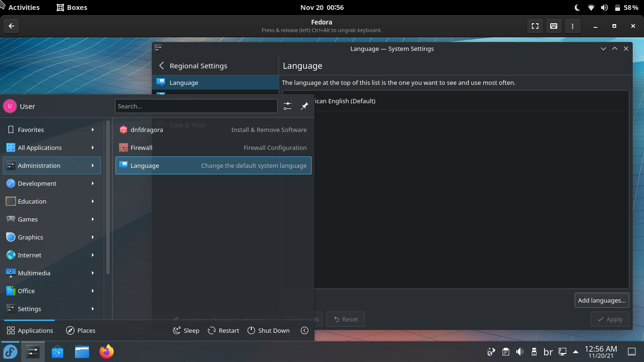Click the Reset button

pyautogui.click(x=346, y=319)
